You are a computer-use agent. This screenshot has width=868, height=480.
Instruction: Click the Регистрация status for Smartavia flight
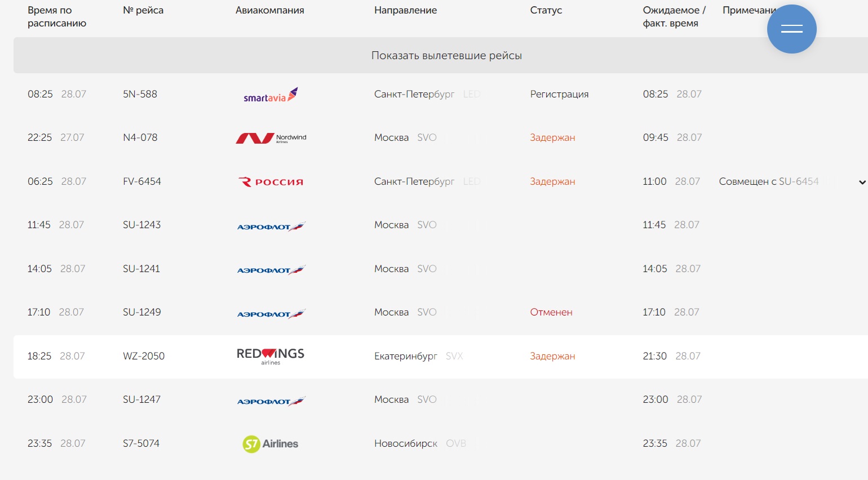(x=559, y=94)
